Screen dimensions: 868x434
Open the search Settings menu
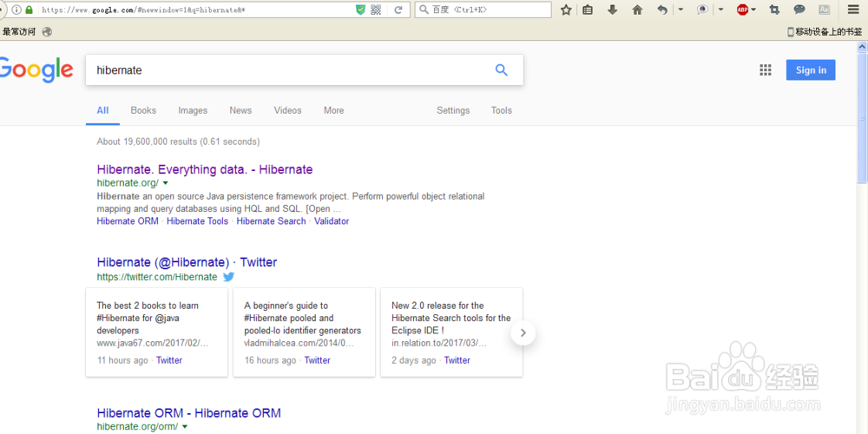[x=453, y=111]
